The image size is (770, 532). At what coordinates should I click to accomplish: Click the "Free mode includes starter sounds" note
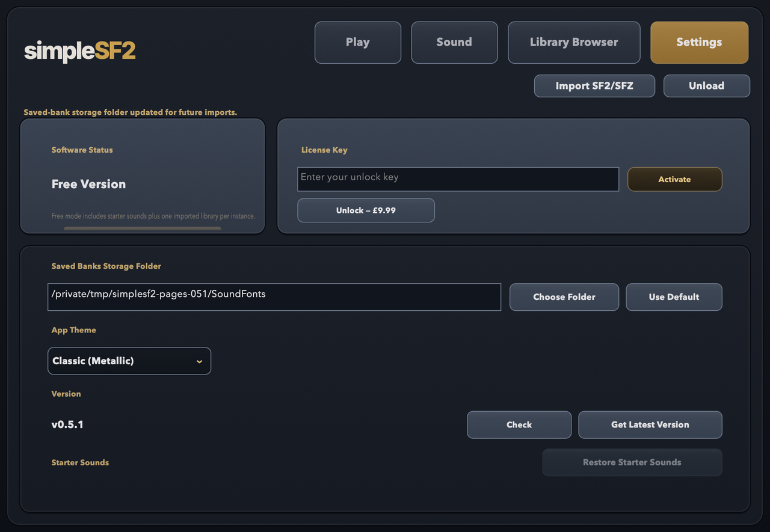(153, 216)
